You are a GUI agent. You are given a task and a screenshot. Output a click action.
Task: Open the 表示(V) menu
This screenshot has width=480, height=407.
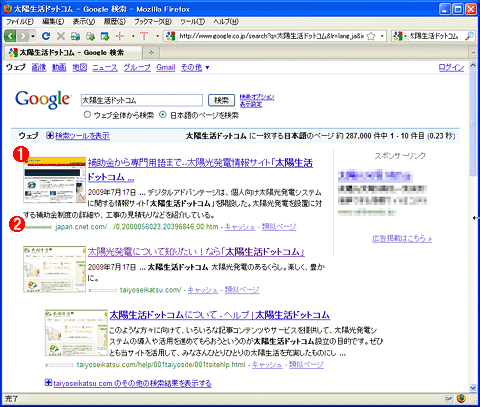point(84,22)
